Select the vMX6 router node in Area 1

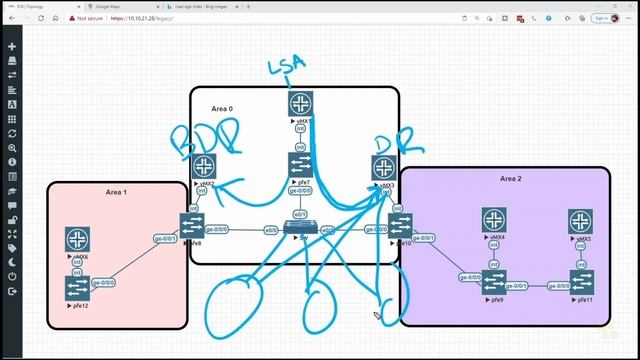(x=77, y=240)
